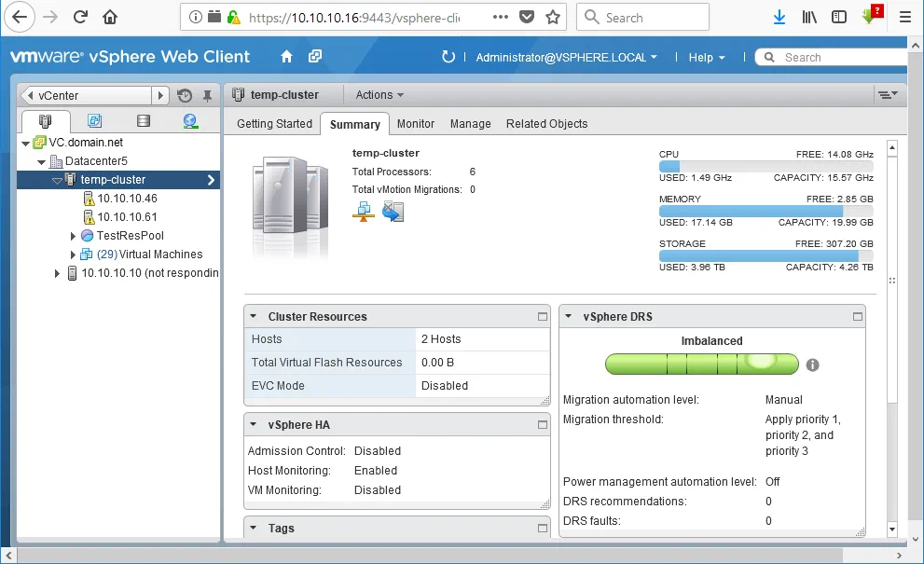924x564 pixels.
Task: Collapse the Cluster Resources panel
Action: click(x=254, y=317)
